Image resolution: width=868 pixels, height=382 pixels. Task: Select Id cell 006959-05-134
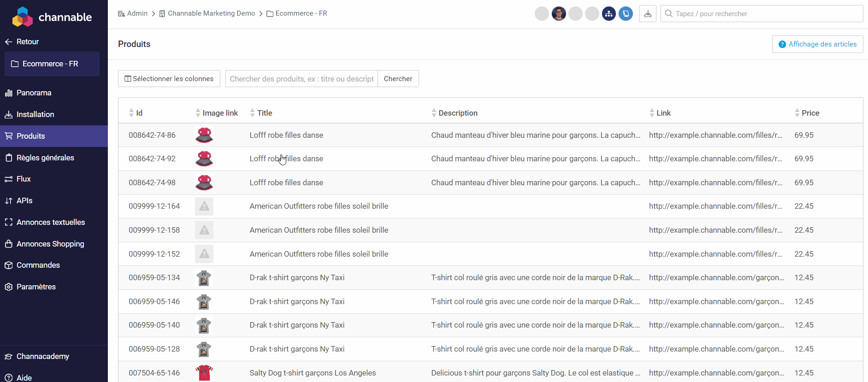tap(154, 277)
